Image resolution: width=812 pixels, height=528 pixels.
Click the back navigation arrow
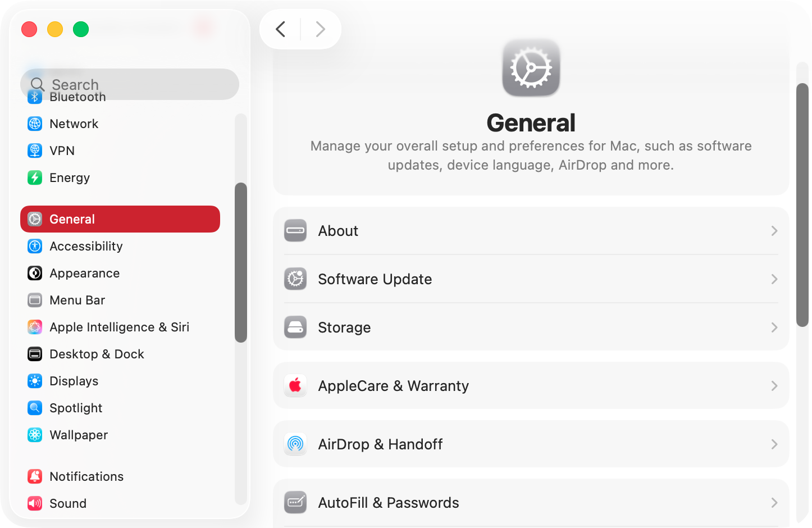(x=280, y=29)
